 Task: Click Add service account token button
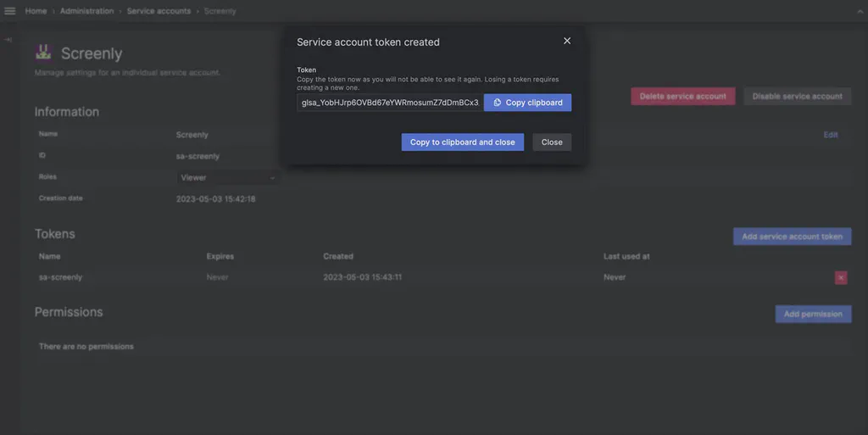click(793, 237)
